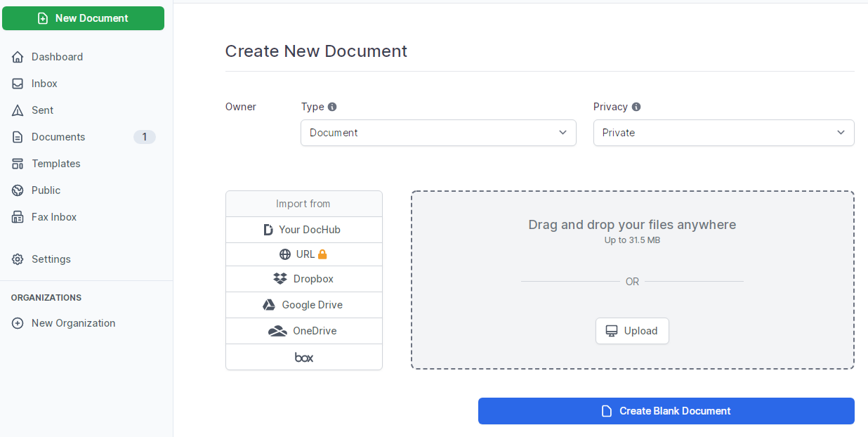Image resolution: width=868 pixels, height=437 pixels.
Task: Import a file from OneDrive
Action: [x=303, y=331]
